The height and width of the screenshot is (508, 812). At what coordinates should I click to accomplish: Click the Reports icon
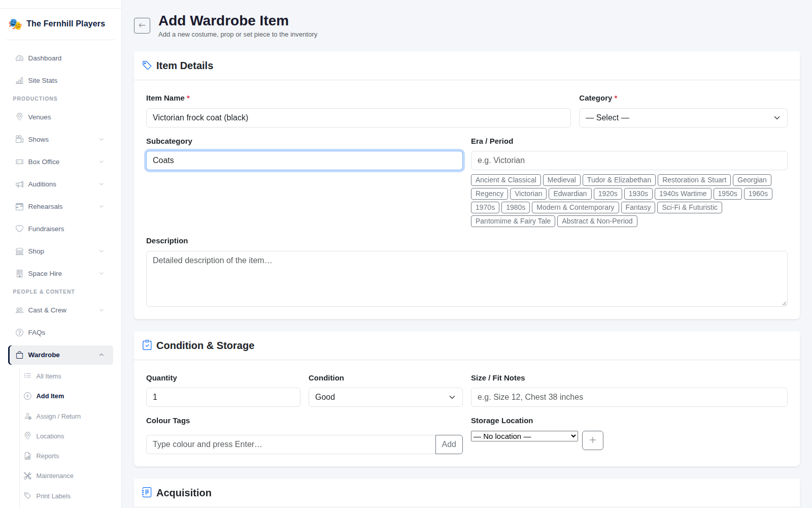(28, 456)
